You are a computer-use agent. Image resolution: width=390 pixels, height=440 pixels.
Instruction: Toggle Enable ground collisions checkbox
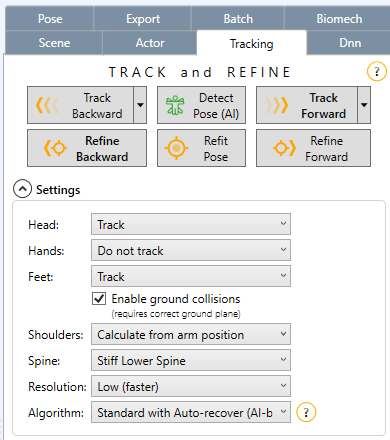(x=99, y=299)
